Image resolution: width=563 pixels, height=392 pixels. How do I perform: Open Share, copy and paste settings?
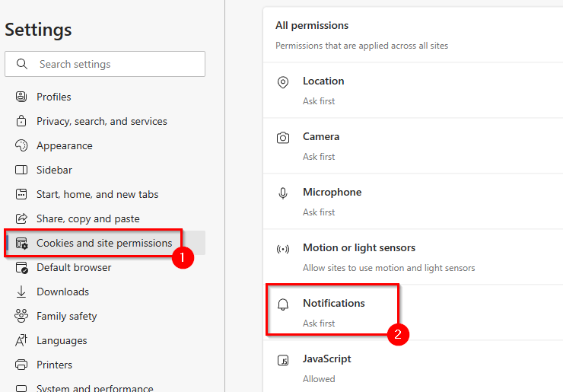pos(88,218)
